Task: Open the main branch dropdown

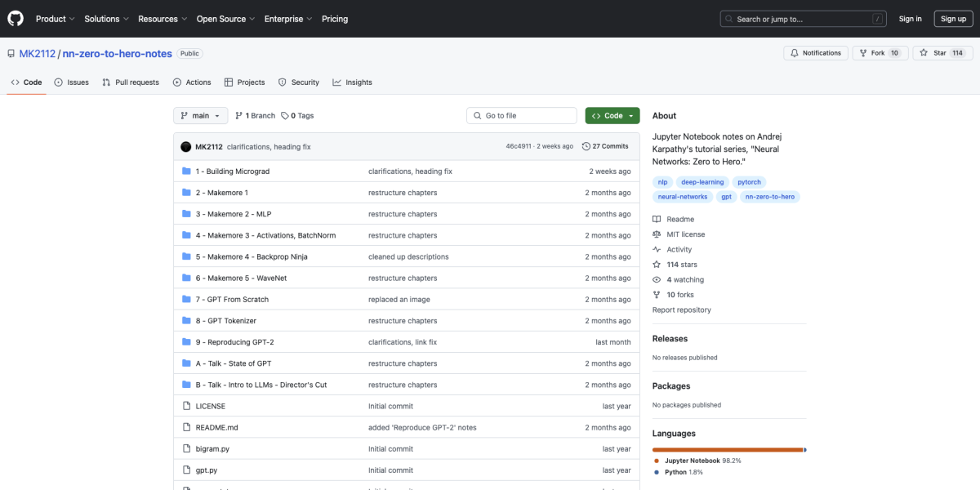Action: pos(200,116)
